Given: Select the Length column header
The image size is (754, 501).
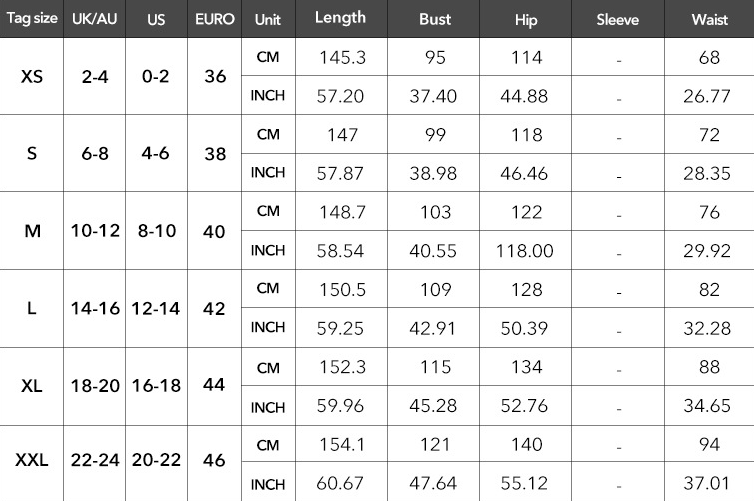Looking at the screenshot, I should tap(340, 19).
